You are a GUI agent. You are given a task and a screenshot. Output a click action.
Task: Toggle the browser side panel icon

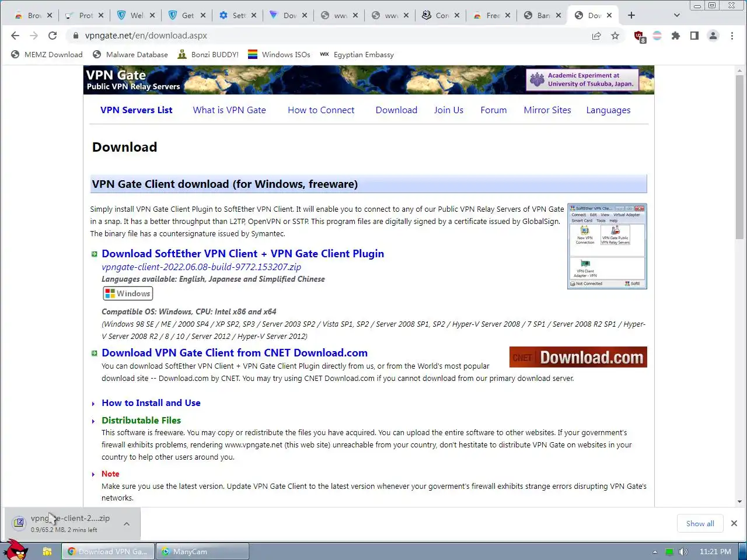(694, 36)
